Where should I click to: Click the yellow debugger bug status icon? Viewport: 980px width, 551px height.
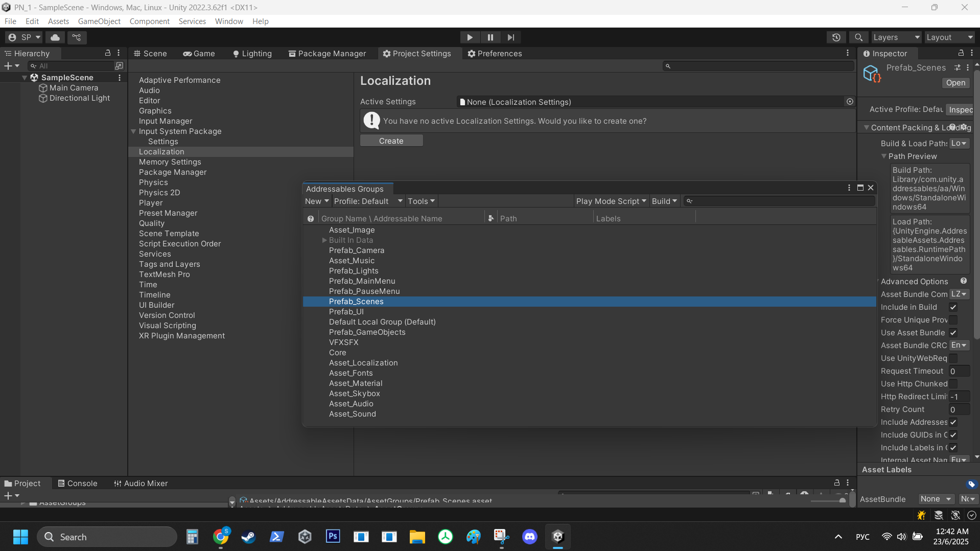pos(922,515)
